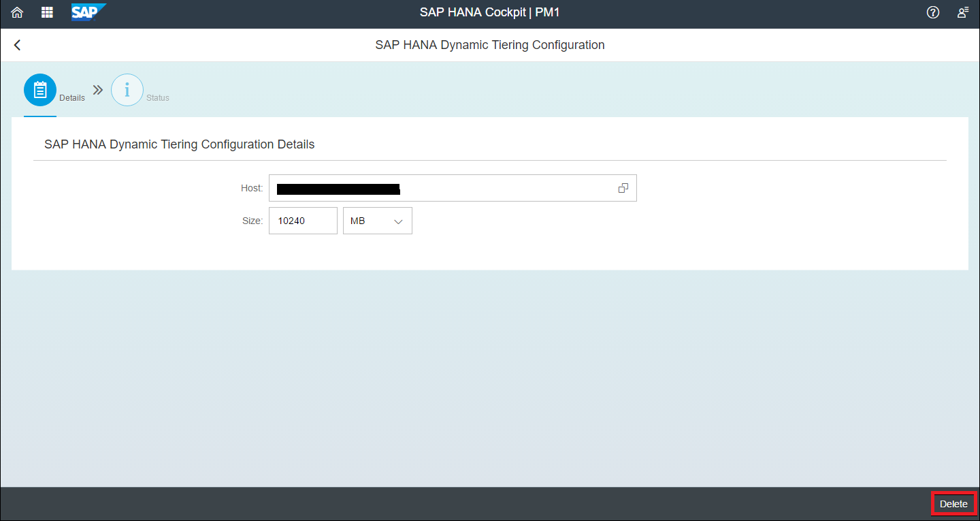Select the Details step circle icon
The image size is (980, 521).
pos(40,90)
